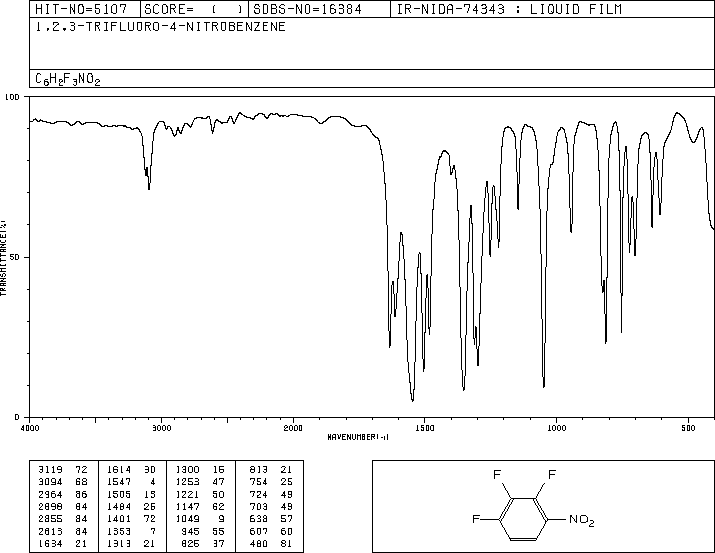Screen dimensions: 715x553
Task: Select peak table entry 754
Action: coord(259,482)
